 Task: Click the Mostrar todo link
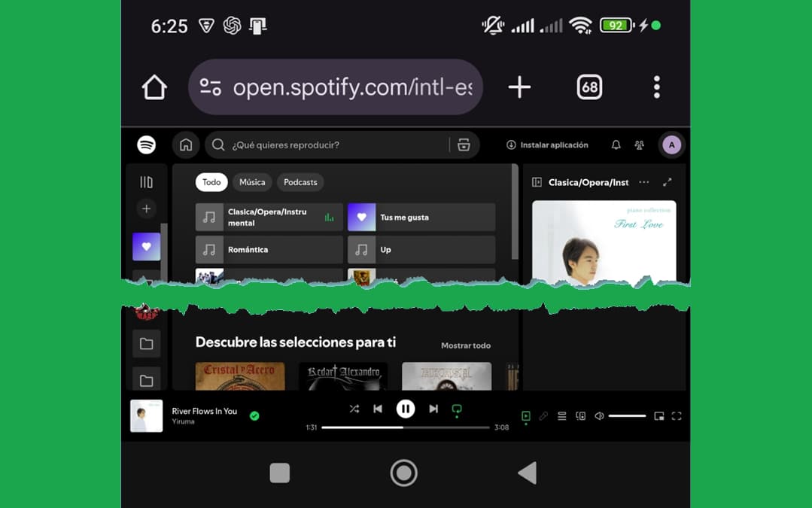(x=465, y=345)
